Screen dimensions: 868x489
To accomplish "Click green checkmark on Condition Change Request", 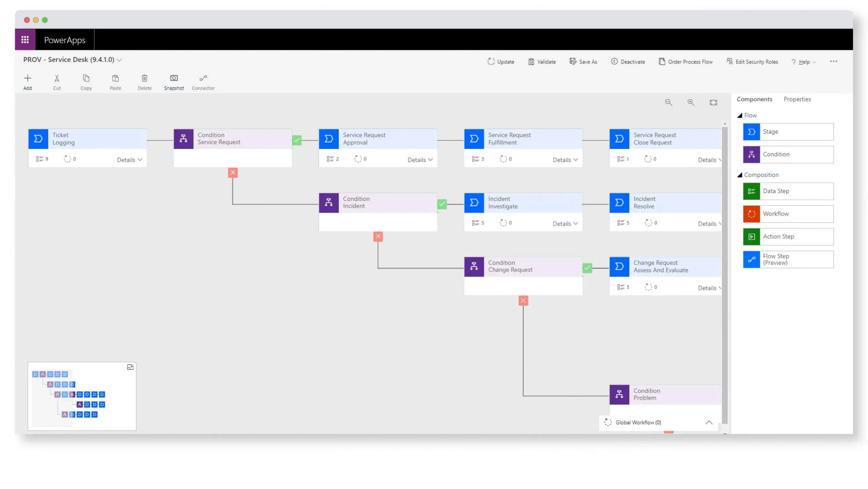I will (x=587, y=268).
